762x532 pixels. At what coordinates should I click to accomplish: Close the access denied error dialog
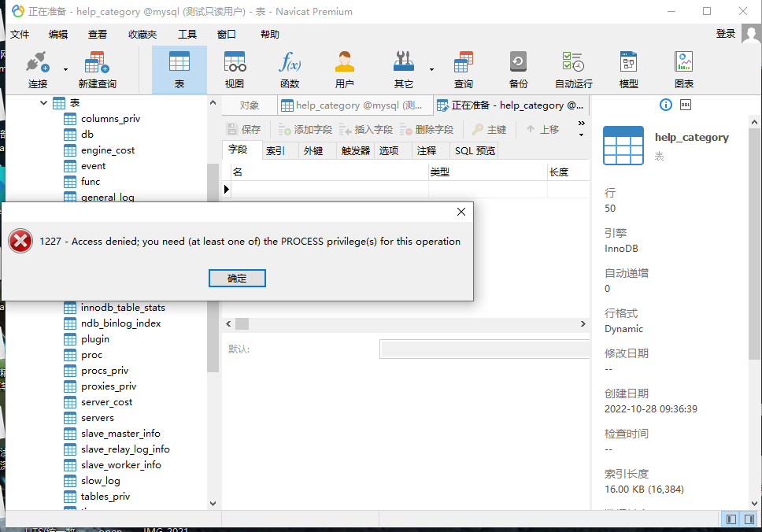click(x=461, y=212)
